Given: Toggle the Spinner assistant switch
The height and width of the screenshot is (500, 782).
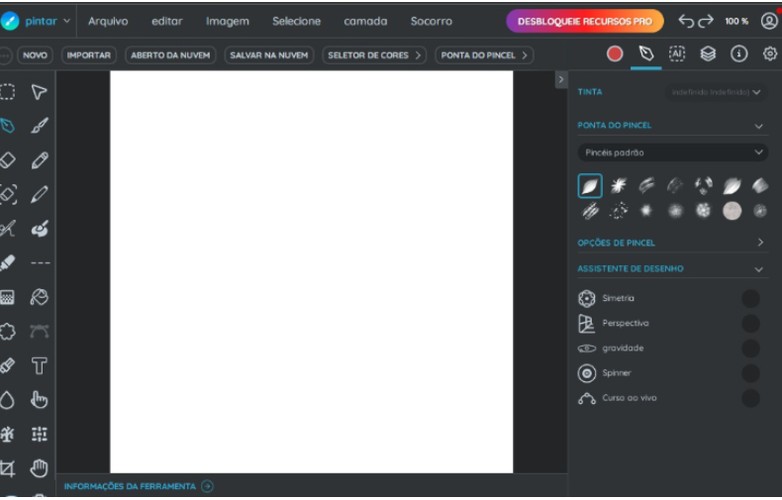Looking at the screenshot, I should pos(750,373).
